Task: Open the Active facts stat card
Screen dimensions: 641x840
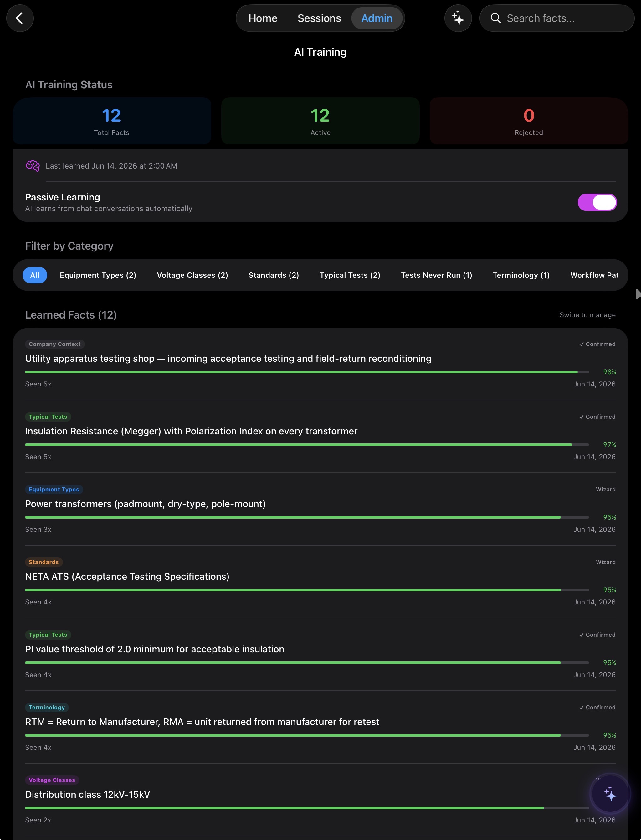Action: tap(320, 121)
